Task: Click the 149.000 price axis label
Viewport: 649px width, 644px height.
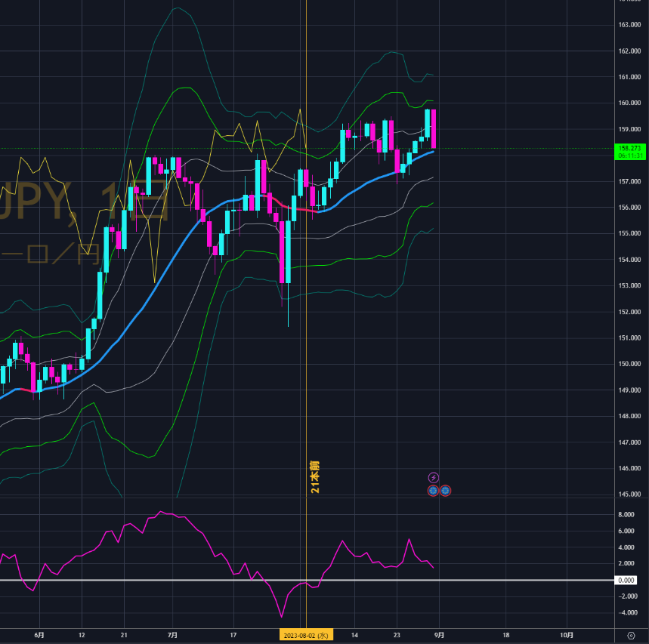Action: pyautogui.click(x=629, y=390)
